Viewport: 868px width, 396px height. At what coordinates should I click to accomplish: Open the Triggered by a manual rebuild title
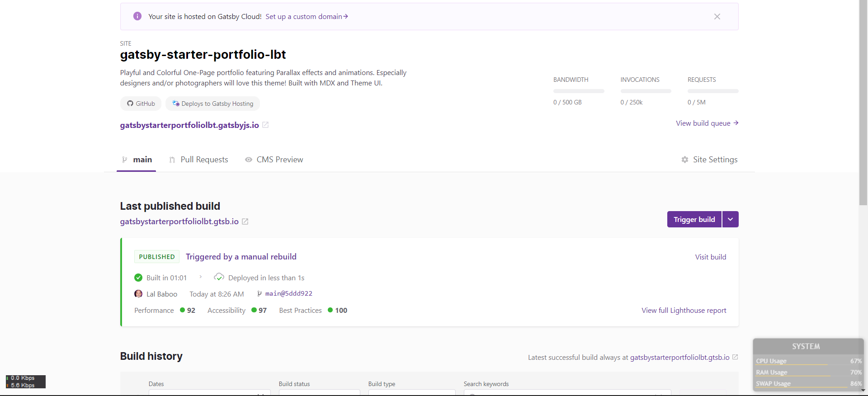241,257
